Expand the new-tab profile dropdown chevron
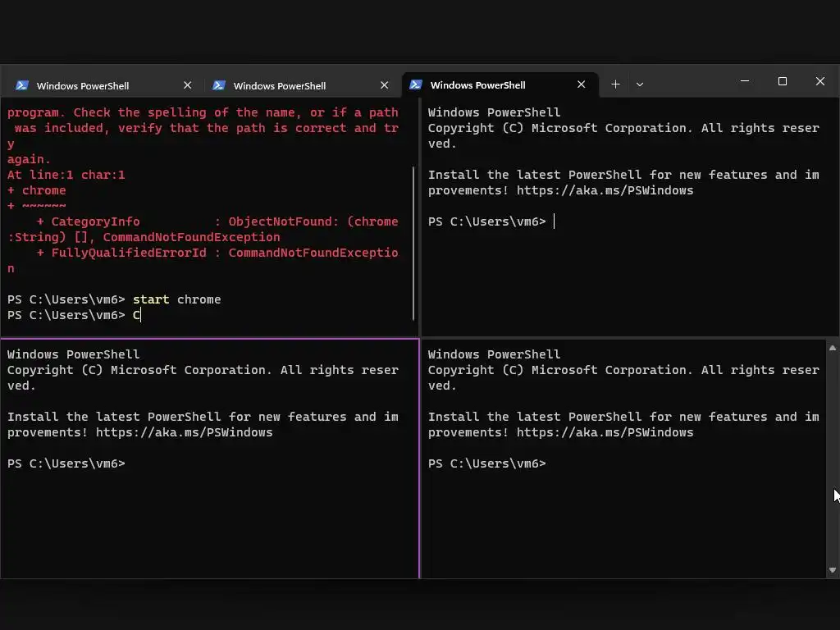 point(640,84)
